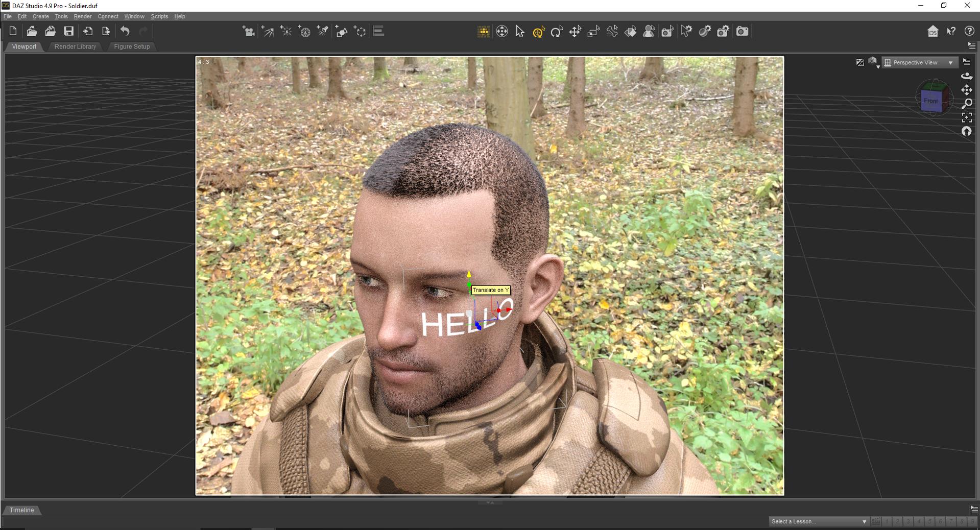Viewport: 980px width, 530px height.
Task: Redo the undone action
Action: pyautogui.click(x=144, y=31)
